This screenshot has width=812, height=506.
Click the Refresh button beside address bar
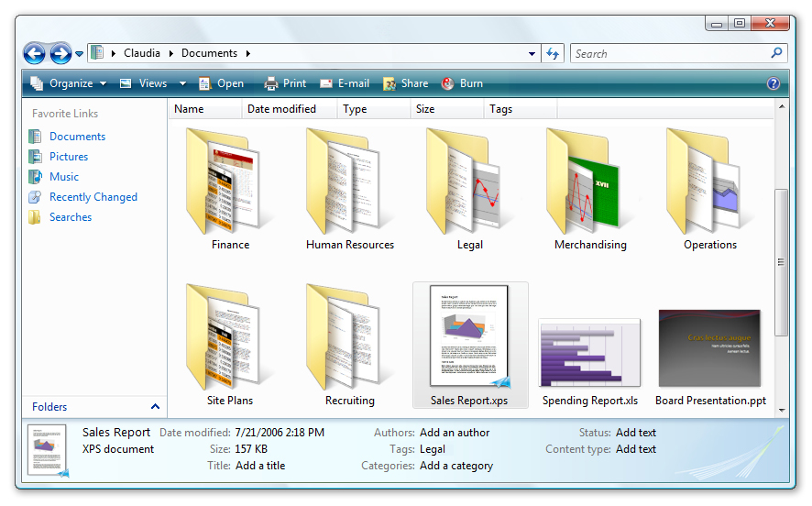point(553,54)
